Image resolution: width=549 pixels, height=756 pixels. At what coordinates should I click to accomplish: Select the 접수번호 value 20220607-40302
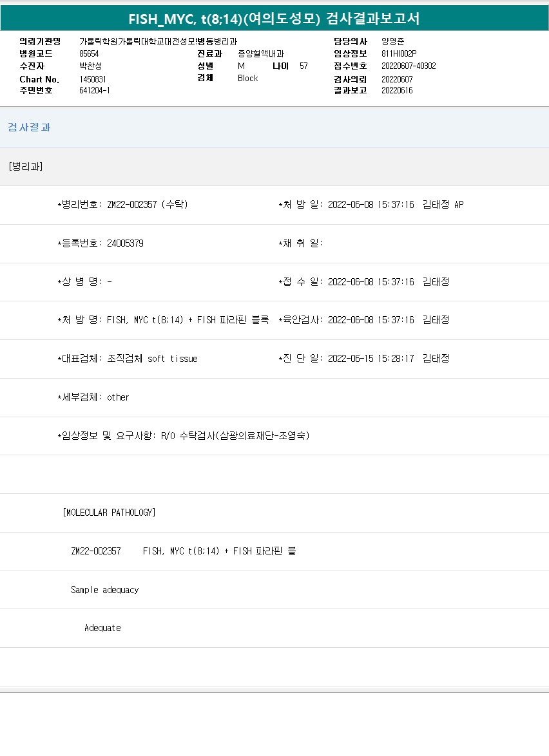pos(409,66)
